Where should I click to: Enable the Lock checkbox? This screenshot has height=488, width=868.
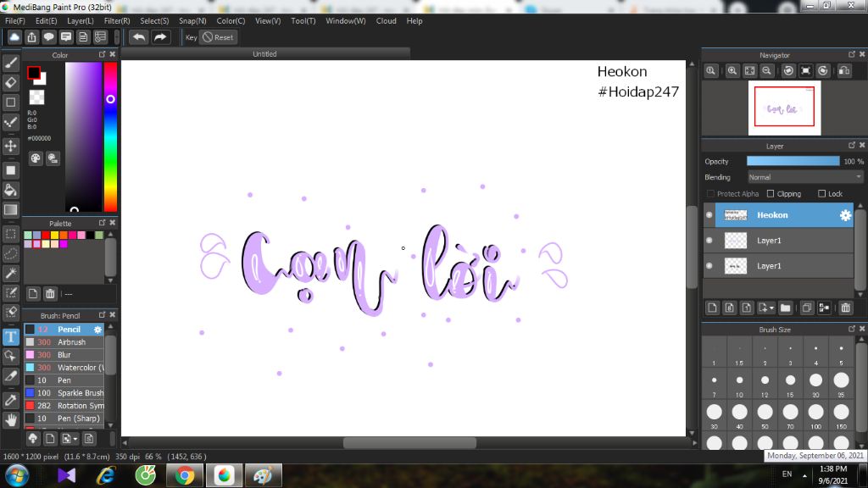tap(821, 194)
